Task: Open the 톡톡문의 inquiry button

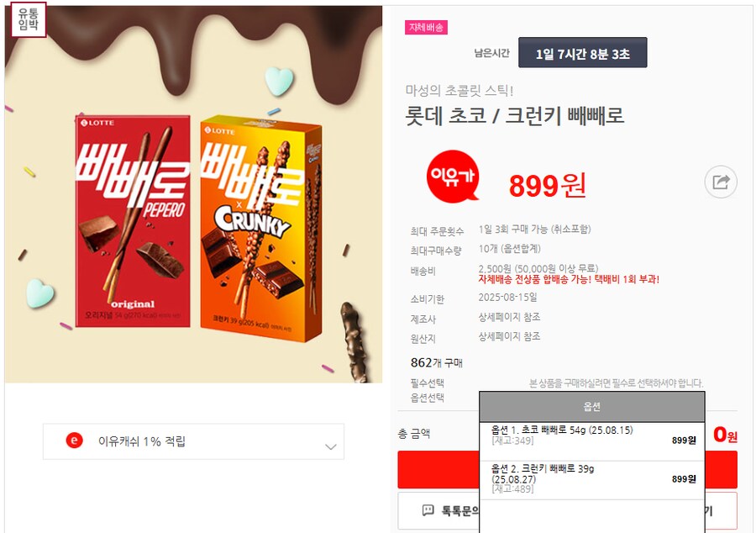Action: (x=438, y=511)
